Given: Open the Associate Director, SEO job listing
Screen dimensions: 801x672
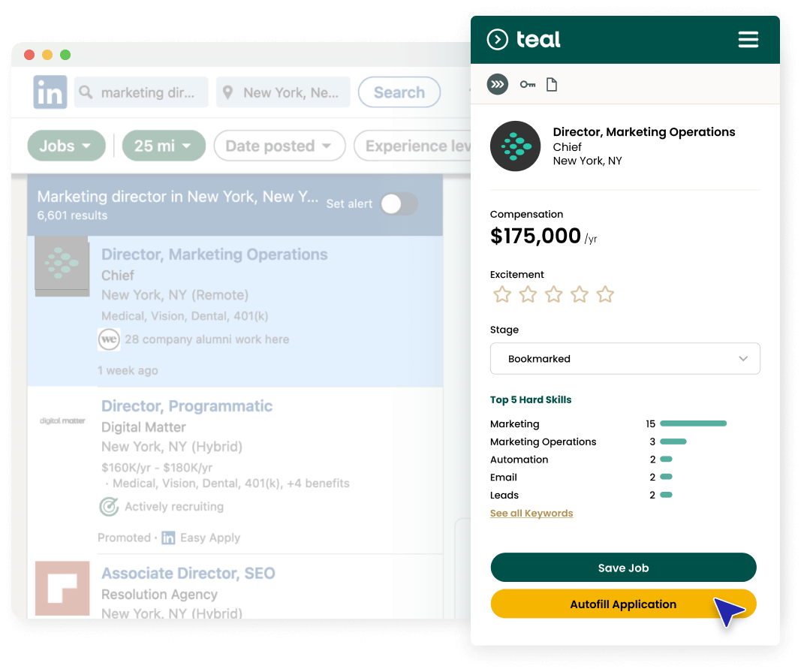Looking at the screenshot, I should point(188,574).
